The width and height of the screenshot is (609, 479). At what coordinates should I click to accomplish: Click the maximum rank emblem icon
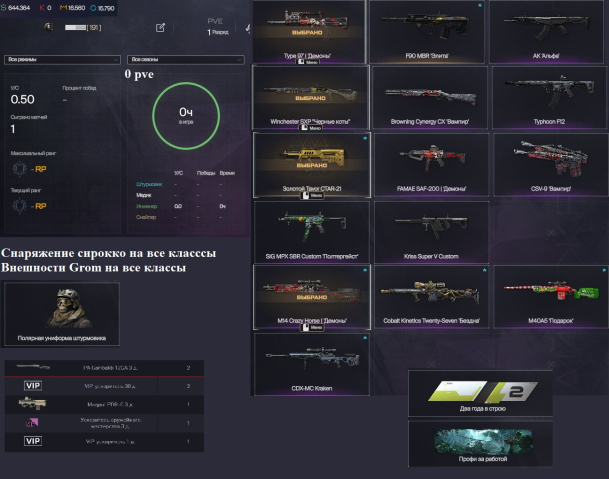tap(19, 169)
